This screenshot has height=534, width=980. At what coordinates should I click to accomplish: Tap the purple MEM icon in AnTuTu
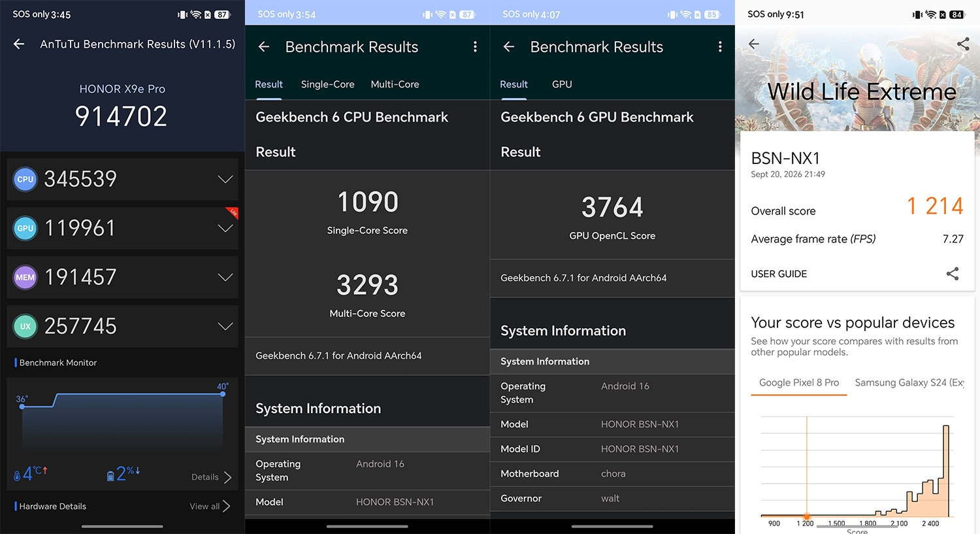(25, 277)
